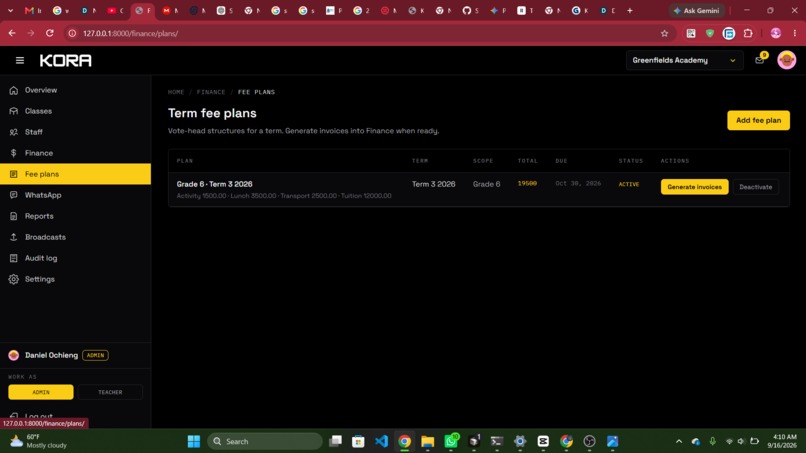Open WhatsApp in sidebar
Viewport: 806px width, 453px height.
(76, 195)
